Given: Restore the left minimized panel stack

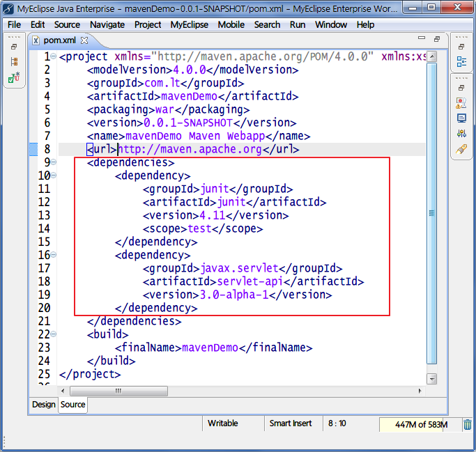Looking at the screenshot, I should point(14,47).
